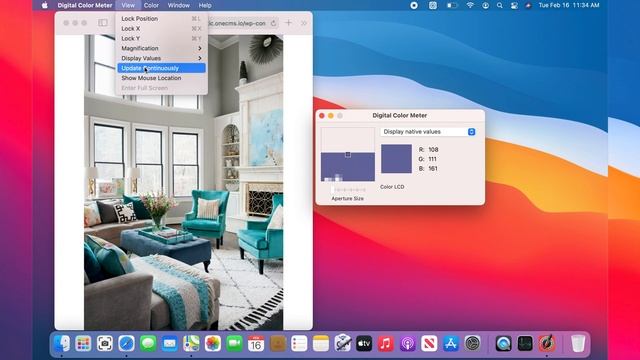Open Activity Monitor from the Dock
Viewport: 640px width, 360px height.
(525, 343)
